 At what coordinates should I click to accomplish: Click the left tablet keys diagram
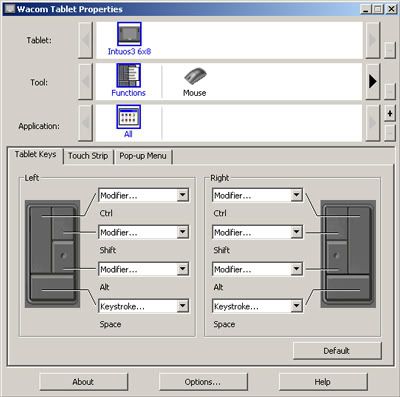point(52,254)
